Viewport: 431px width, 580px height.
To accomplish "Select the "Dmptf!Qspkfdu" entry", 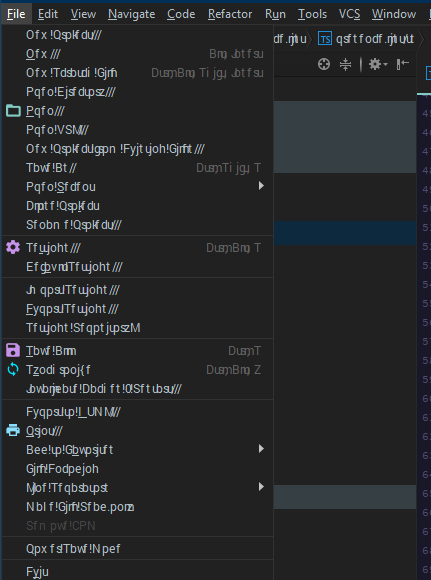I will pyautogui.click(x=137, y=206).
